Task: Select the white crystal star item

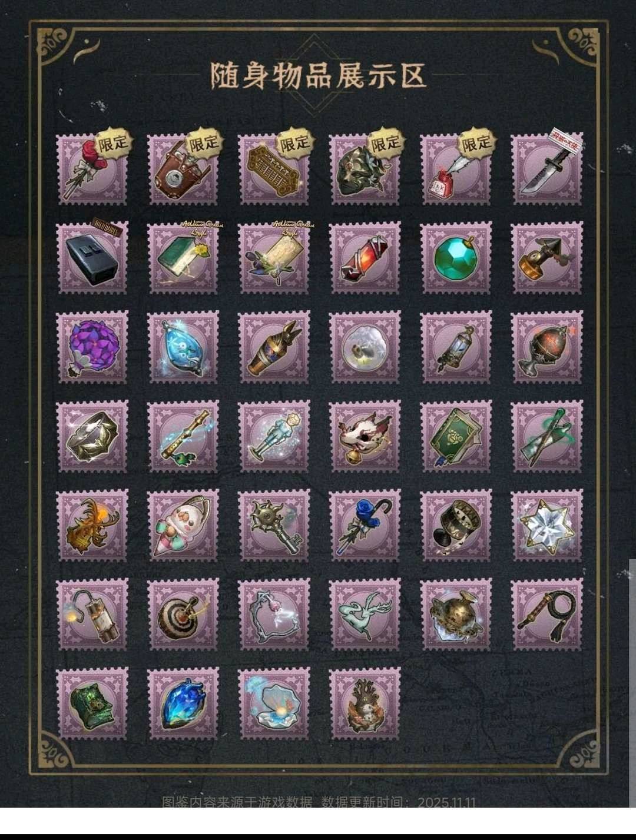Action: (x=547, y=526)
